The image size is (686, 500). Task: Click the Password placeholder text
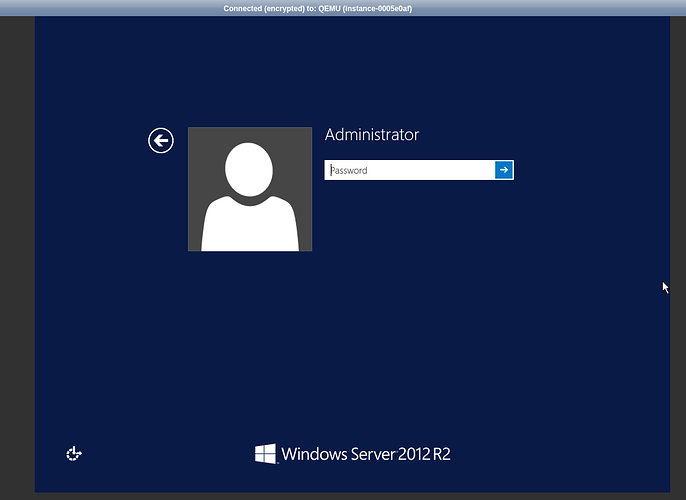click(350, 171)
